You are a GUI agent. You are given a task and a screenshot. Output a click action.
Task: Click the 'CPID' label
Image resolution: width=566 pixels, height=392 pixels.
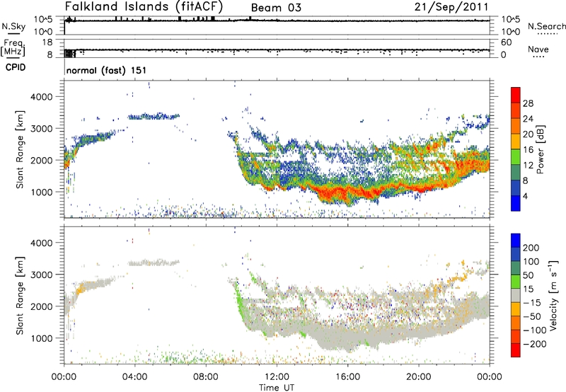(16, 67)
